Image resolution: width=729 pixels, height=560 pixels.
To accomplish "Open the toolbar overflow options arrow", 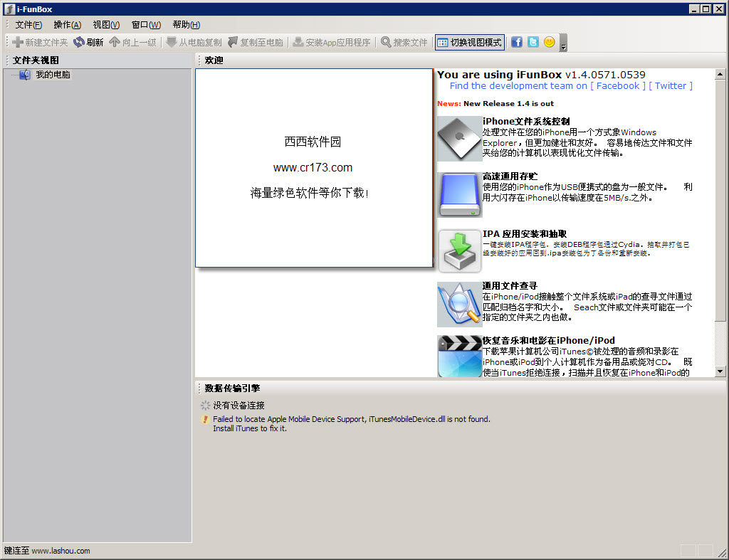I will tap(564, 43).
